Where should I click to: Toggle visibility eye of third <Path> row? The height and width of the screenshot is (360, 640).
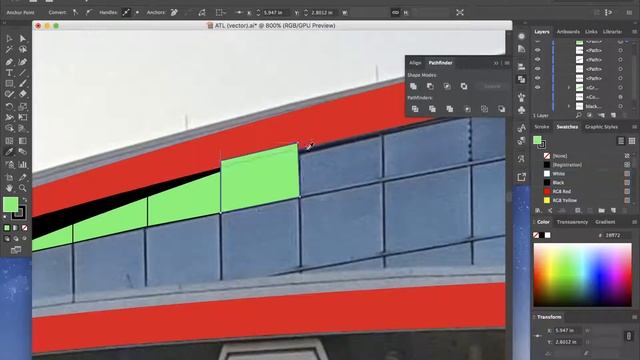click(538, 69)
